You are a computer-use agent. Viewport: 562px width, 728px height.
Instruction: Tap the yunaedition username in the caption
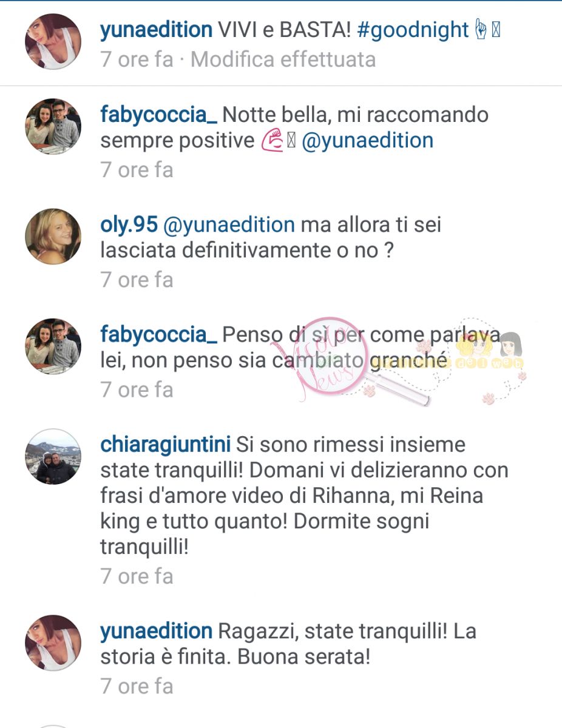(157, 30)
